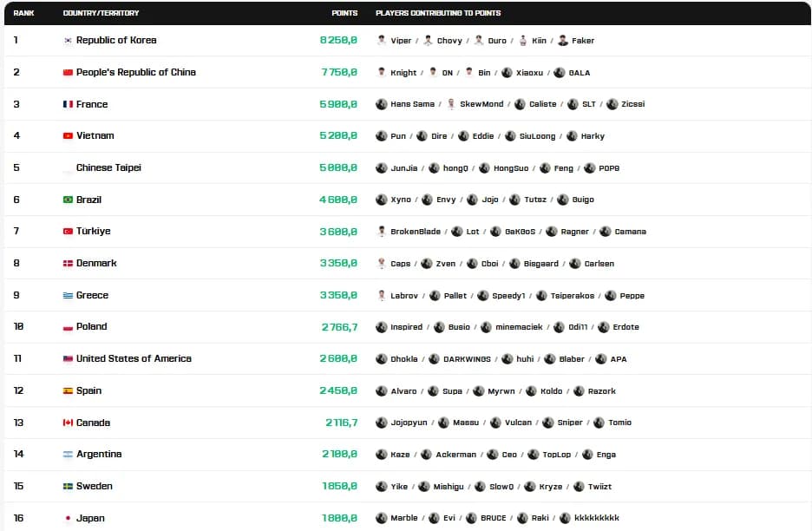Select the Republic of Korea country name

pyautogui.click(x=116, y=40)
